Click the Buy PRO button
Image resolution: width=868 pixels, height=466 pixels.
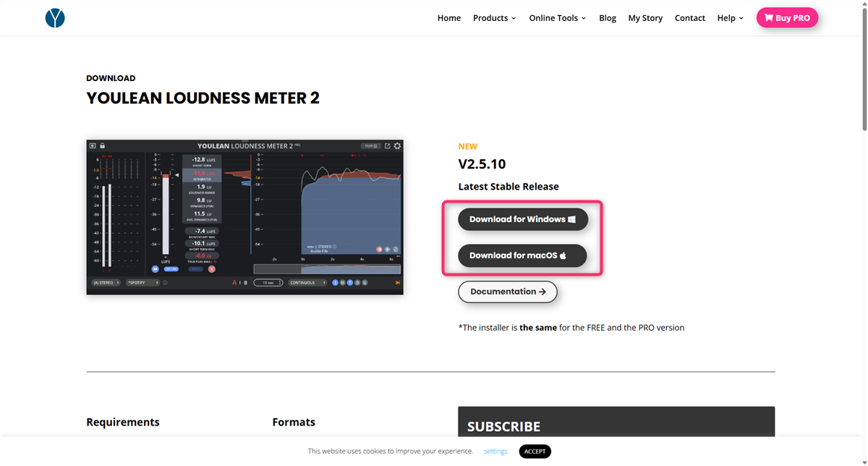click(x=787, y=18)
